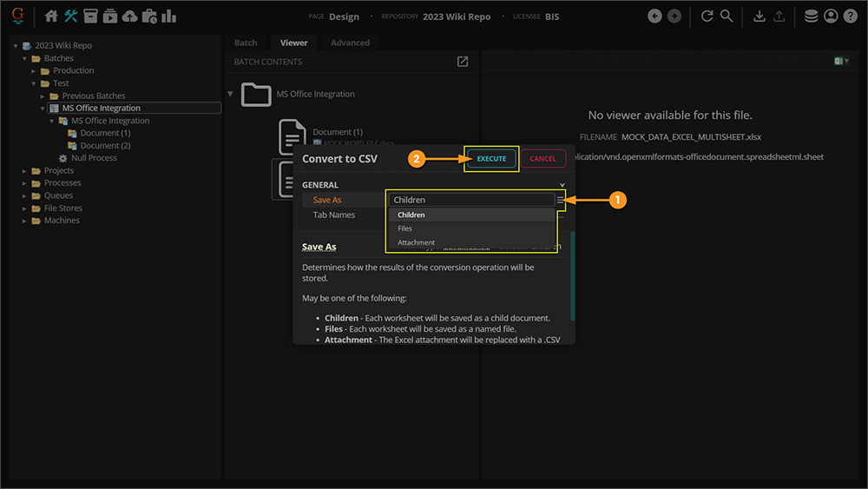Screen dimensions: 868x489
Task: Open the cloud upload icon in toolbar
Action: point(129,16)
